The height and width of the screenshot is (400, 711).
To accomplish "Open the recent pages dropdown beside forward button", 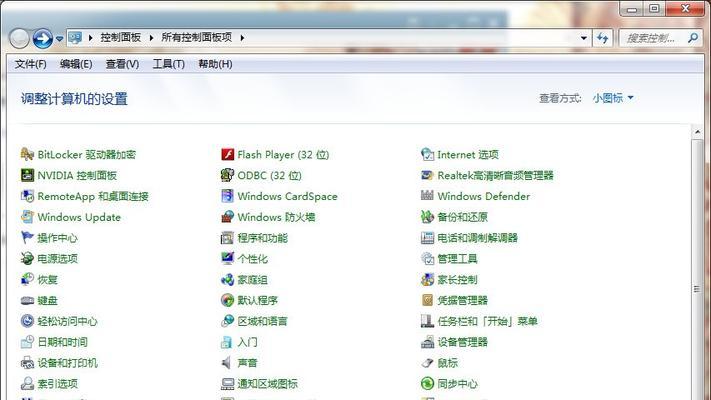I will (x=59, y=39).
